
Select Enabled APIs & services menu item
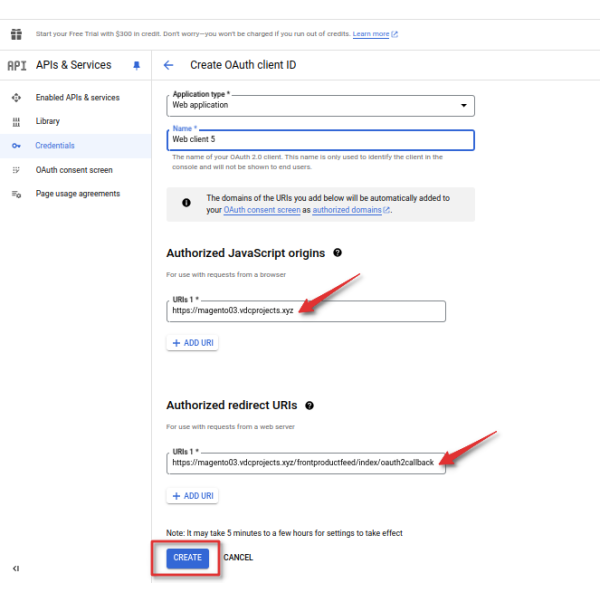[77, 98]
